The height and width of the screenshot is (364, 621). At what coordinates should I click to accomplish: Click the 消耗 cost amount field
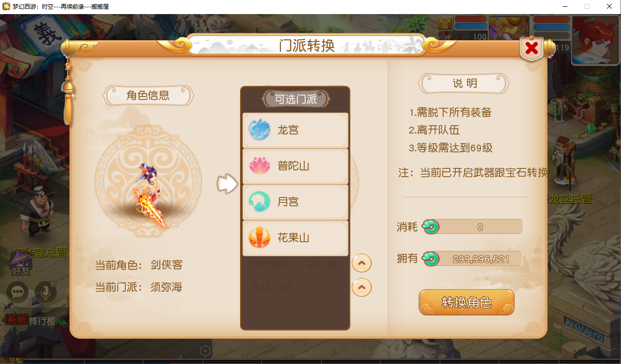pos(473,227)
